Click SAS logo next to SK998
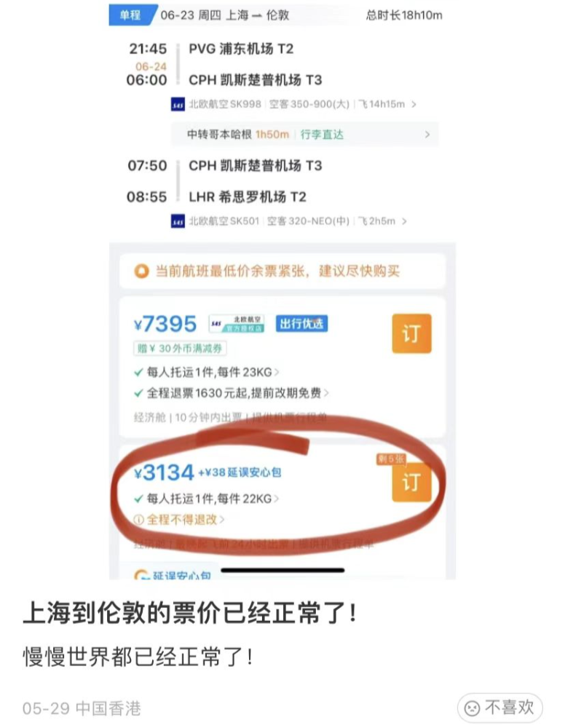 pos(178,104)
